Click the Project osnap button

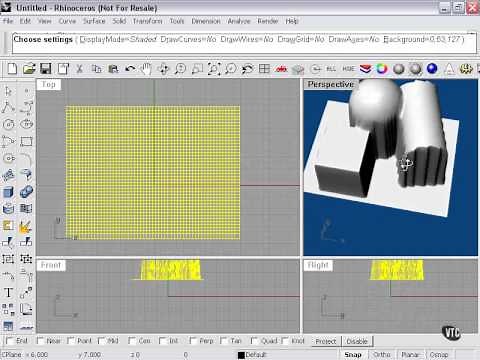326,341
